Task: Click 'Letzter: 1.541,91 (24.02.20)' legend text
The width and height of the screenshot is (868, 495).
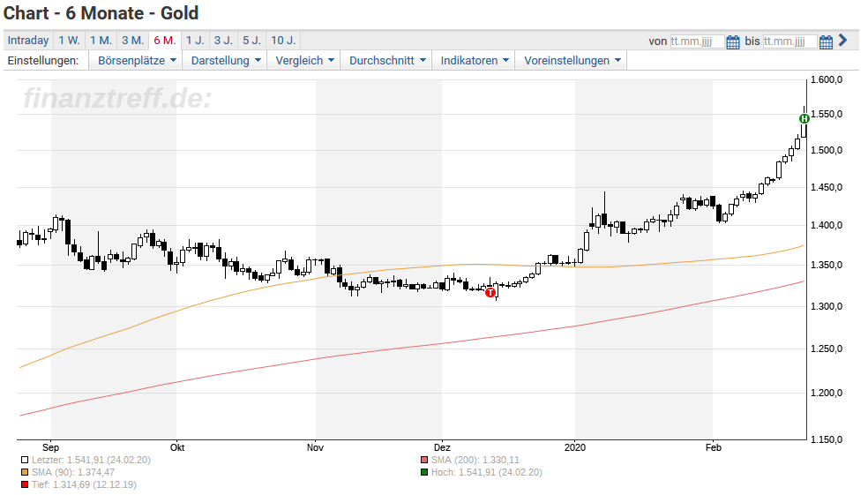Action: (91, 460)
